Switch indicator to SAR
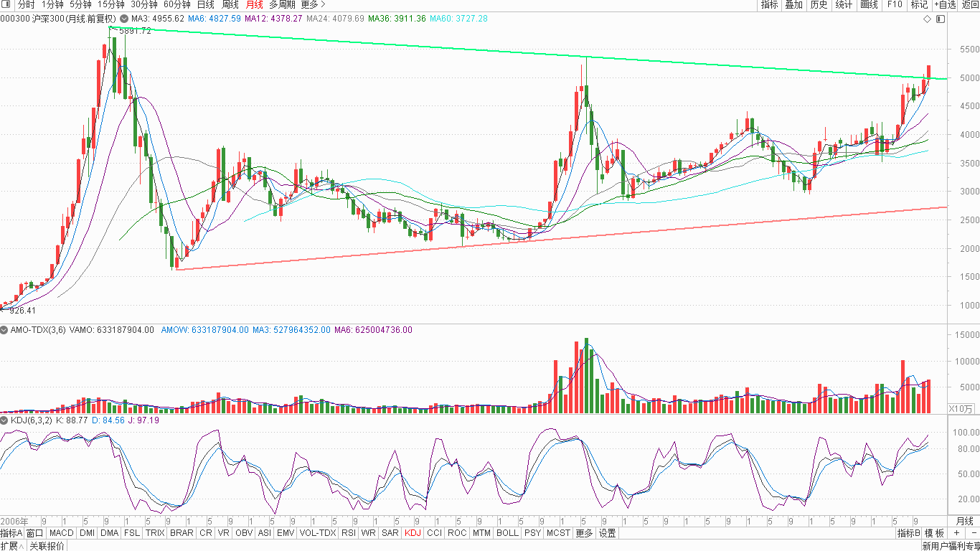This screenshot has width=980, height=551. (390, 533)
